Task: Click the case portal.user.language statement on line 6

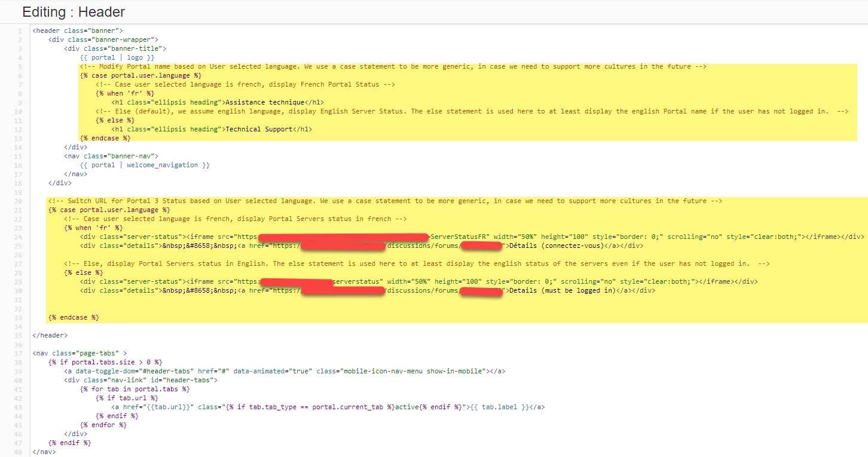Action: [140, 75]
